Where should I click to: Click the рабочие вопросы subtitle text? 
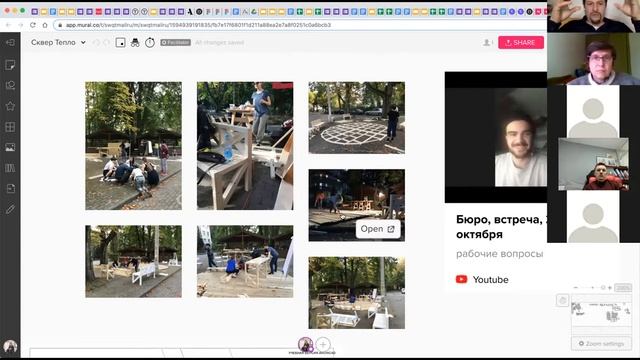[x=500, y=254]
